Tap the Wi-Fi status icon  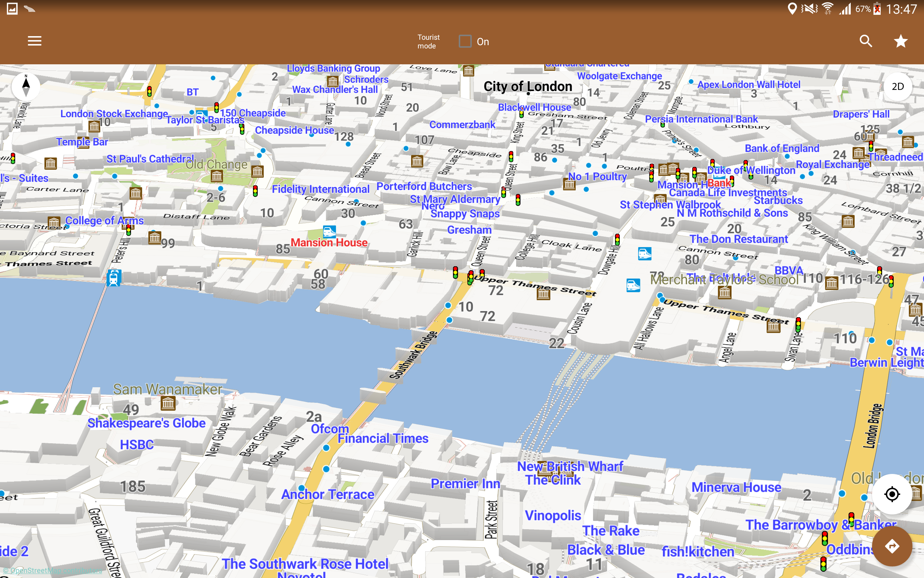click(827, 9)
